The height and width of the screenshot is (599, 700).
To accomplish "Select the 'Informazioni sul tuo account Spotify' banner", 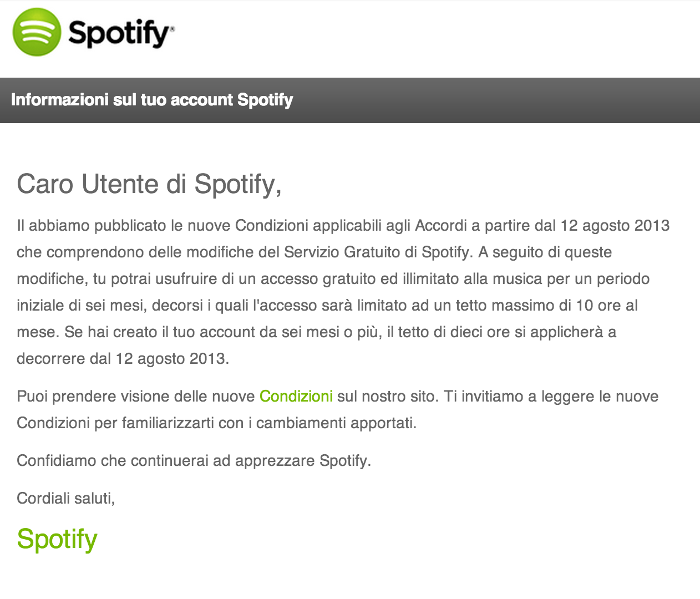I will click(x=350, y=100).
